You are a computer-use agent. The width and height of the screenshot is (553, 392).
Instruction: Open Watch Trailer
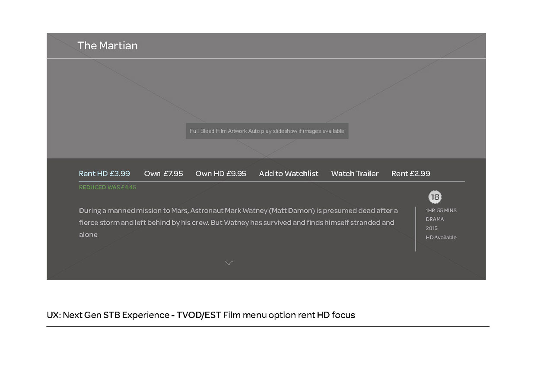(355, 173)
